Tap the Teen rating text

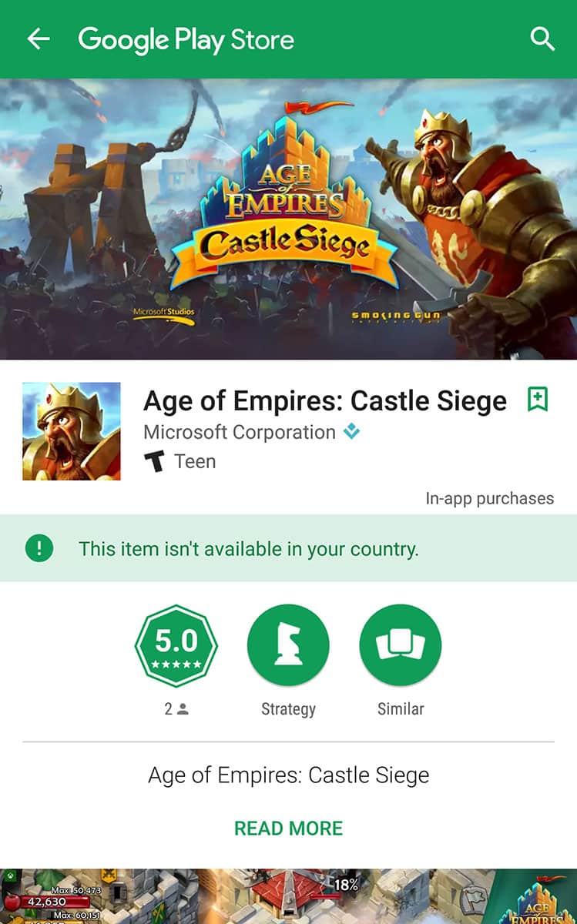pos(195,461)
